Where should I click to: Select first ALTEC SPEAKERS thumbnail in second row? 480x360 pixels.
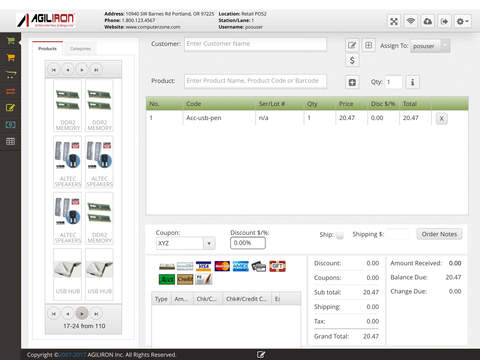pos(68,162)
